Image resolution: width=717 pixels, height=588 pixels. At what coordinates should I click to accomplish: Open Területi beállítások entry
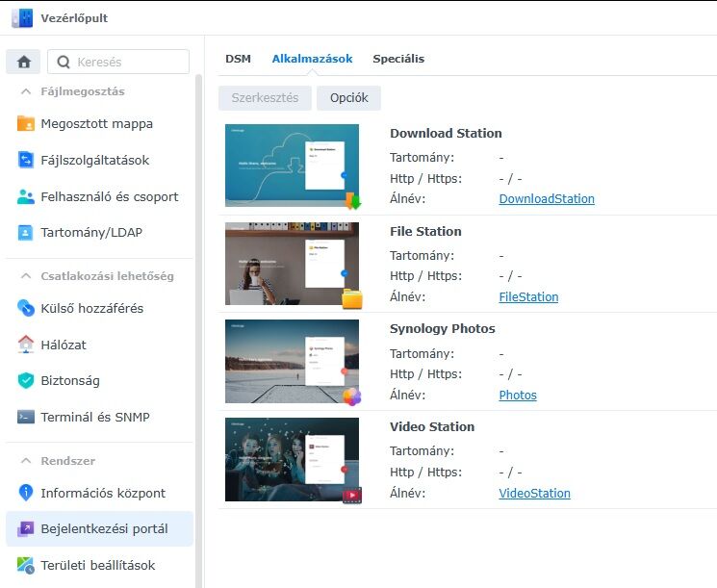click(x=99, y=565)
